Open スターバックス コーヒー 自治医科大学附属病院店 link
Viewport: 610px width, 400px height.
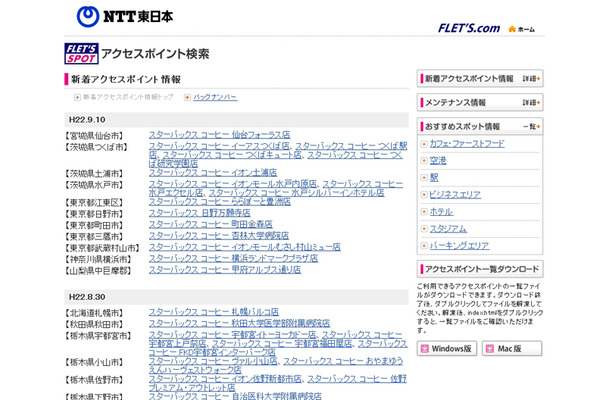point(235,396)
